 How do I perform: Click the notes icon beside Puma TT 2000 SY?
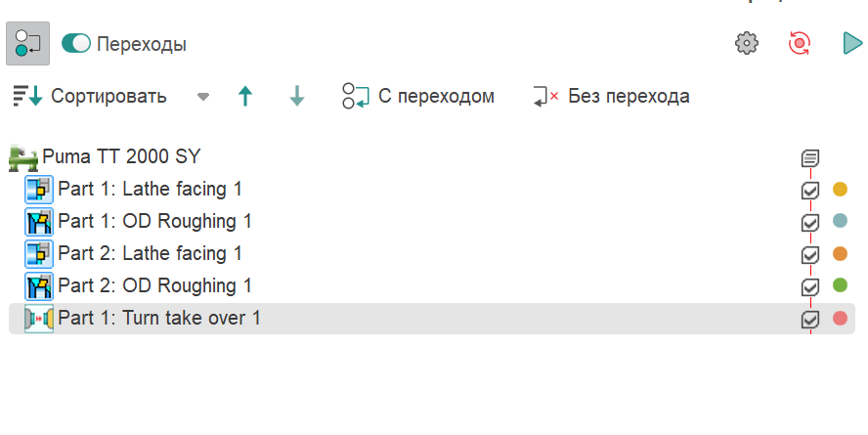pyautogui.click(x=809, y=157)
